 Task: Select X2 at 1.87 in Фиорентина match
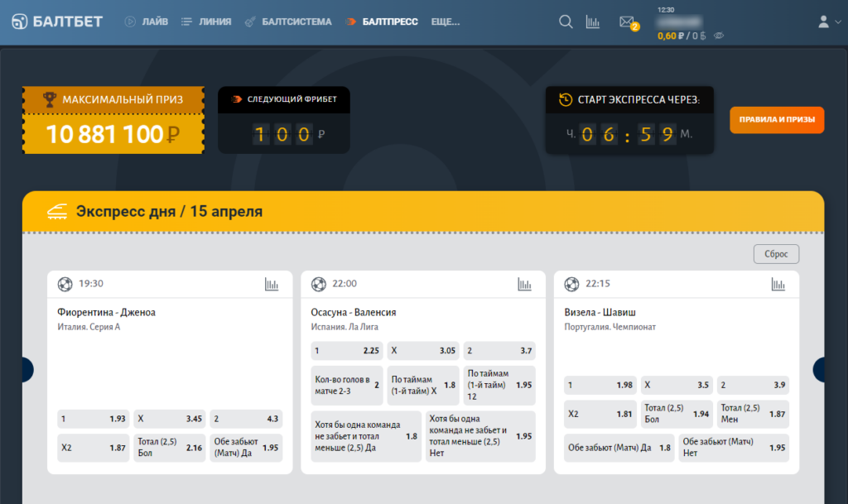pos(93,448)
